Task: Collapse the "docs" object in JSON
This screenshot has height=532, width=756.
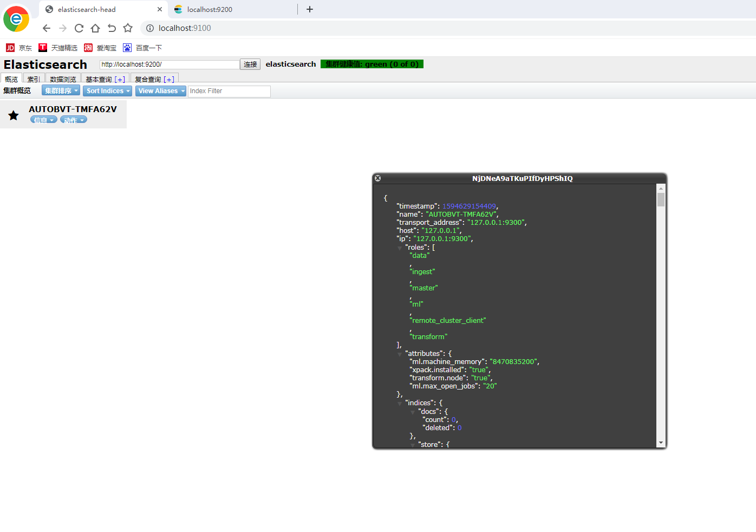Action: pyautogui.click(x=413, y=412)
